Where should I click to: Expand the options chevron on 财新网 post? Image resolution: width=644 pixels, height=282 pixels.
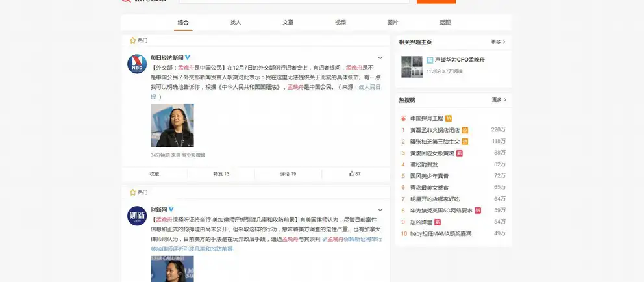point(381,209)
